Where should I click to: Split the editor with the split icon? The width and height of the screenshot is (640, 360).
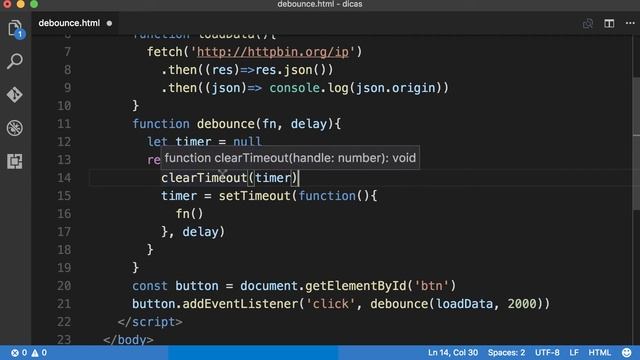pyautogui.click(x=609, y=24)
